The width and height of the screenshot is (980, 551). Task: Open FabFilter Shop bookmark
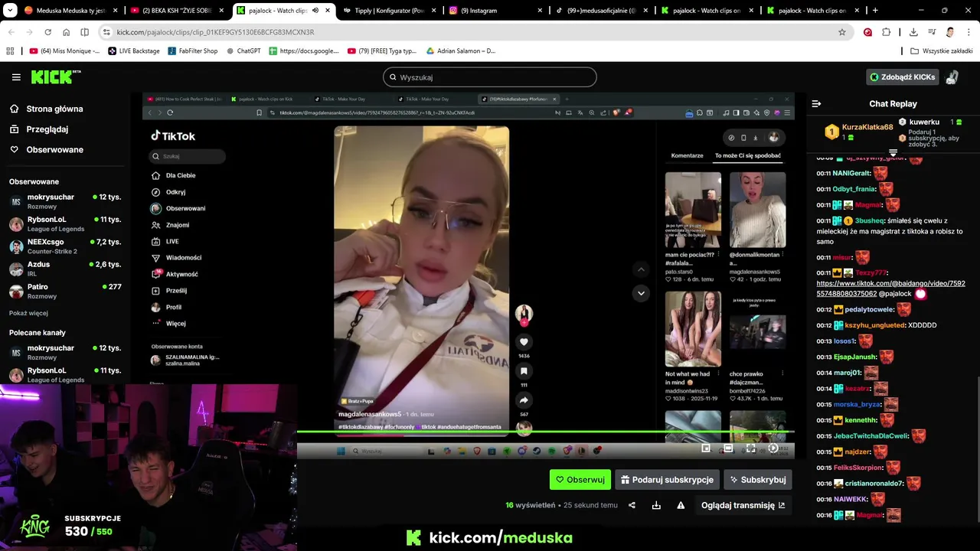coord(193,51)
